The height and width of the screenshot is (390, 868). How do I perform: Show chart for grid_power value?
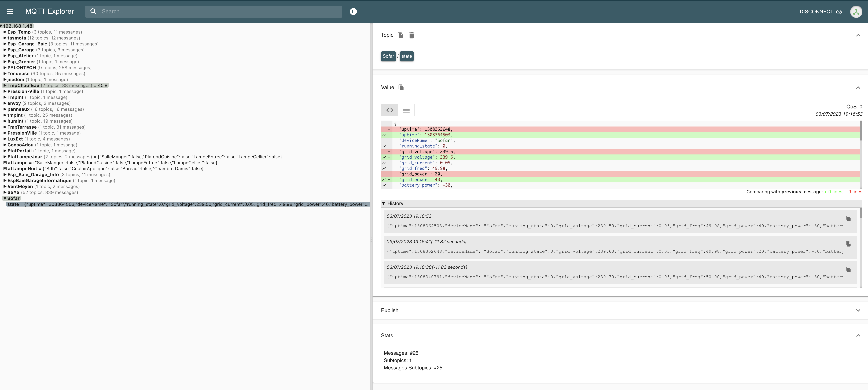(x=384, y=180)
